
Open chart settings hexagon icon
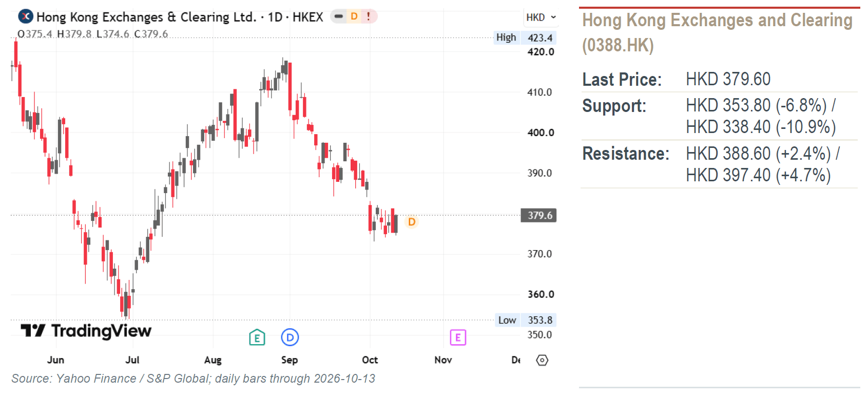[543, 360]
